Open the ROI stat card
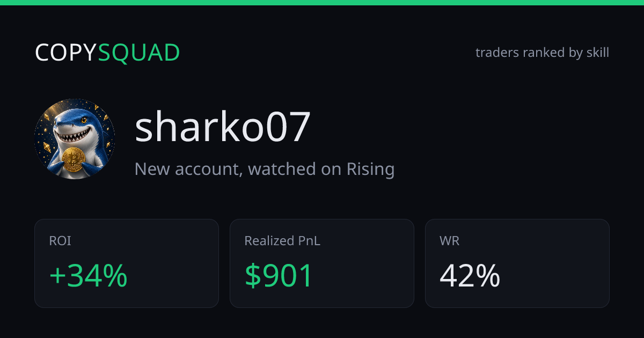Image resolution: width=644 pixels, height=338 pixels. (x=127, y=263)
